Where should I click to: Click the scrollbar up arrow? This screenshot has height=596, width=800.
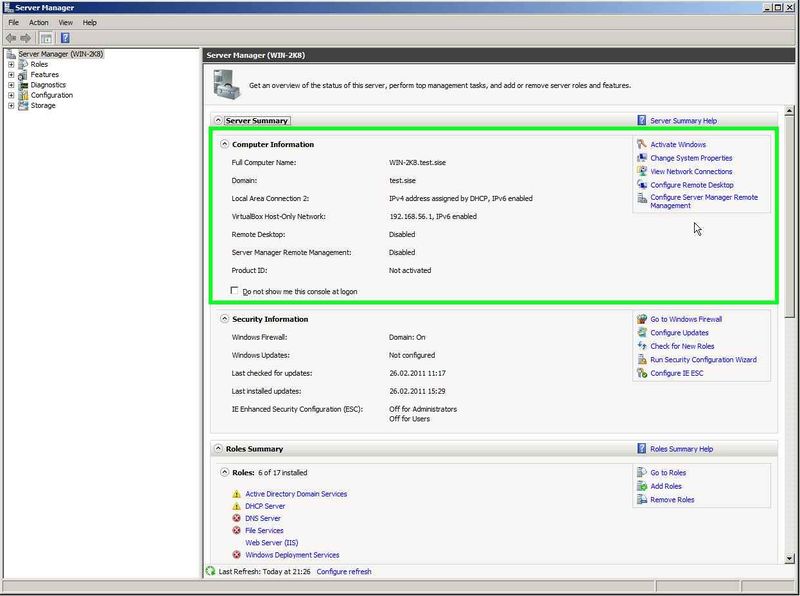pyautogui.click(x=789, y=111)
